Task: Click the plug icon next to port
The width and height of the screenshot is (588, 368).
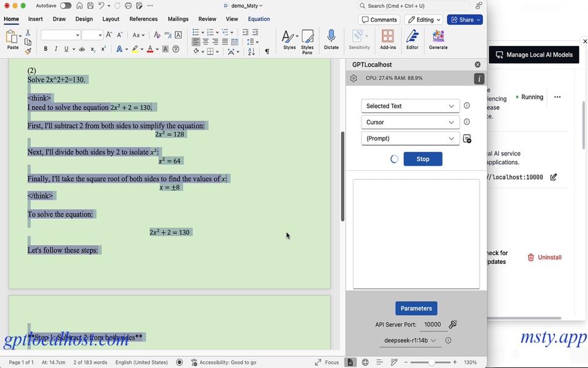Action: click(x=453, y=324)
